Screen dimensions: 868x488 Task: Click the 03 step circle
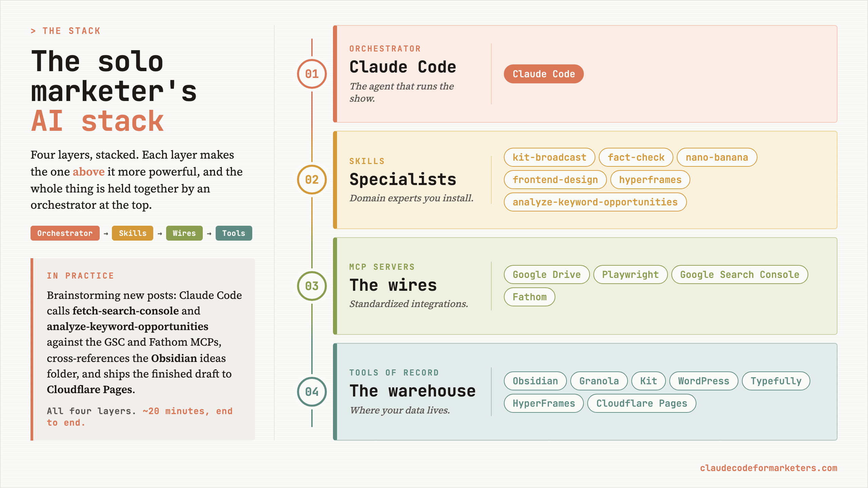[312, 286]
